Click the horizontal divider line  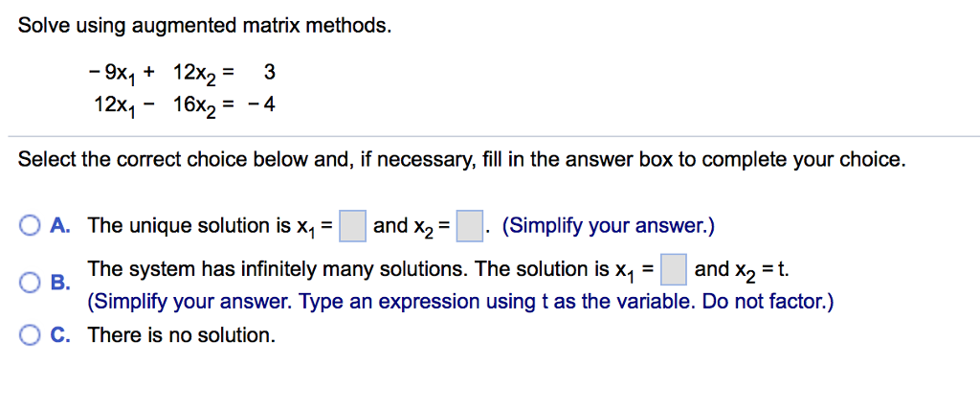[494, 136]
